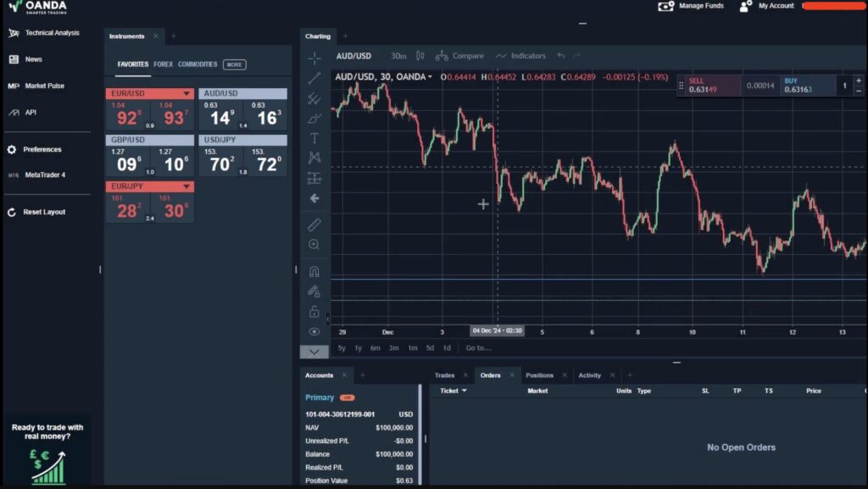Select the crosshair cursor tool

314,58
